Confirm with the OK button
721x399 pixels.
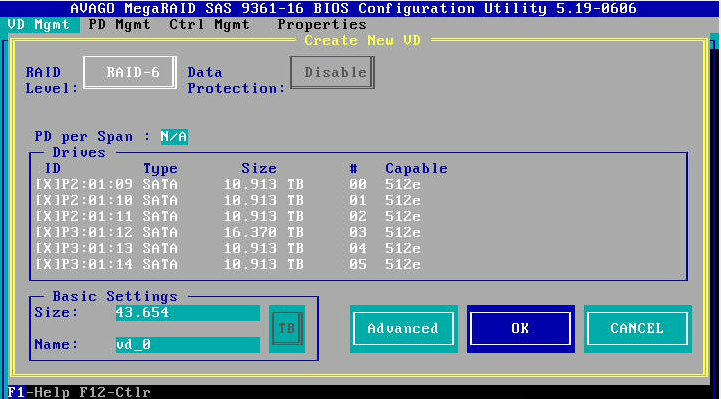coord(521,329)
